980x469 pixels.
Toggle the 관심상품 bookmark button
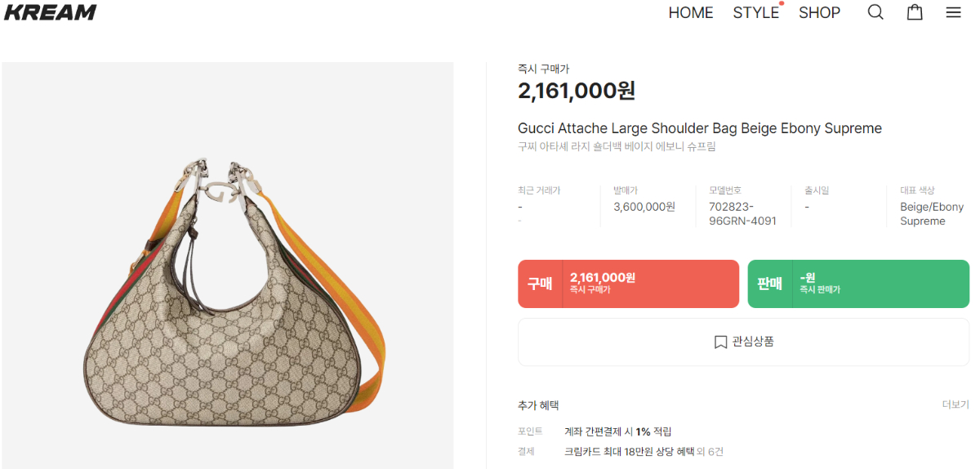pyautogui.click(x=743, y=342)
